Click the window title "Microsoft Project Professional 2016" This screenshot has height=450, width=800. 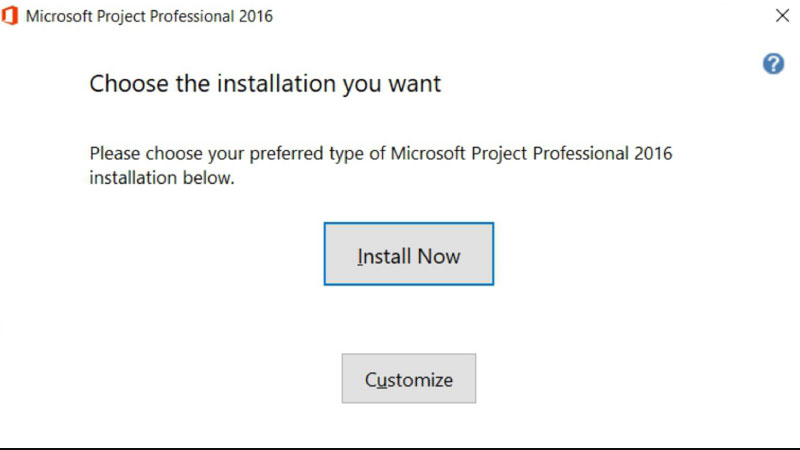[149, 16]
